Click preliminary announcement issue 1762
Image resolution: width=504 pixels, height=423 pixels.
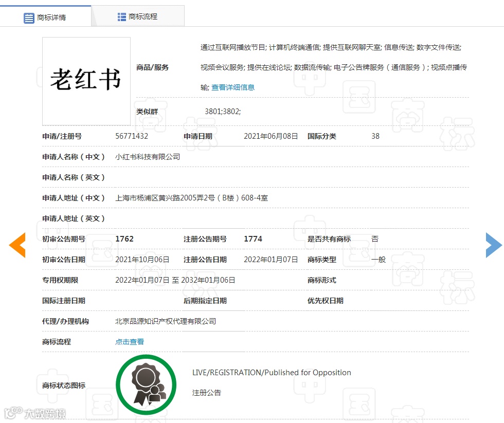click(x=124, y=239)
